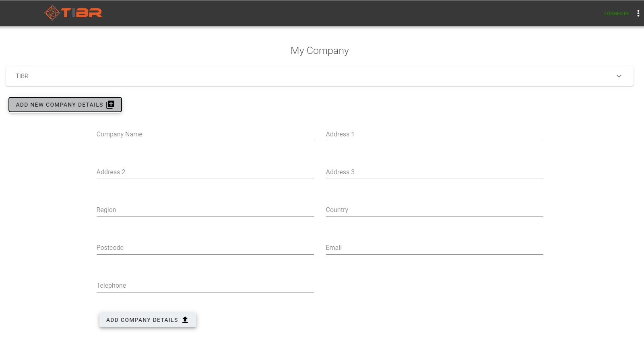The height and width of the screenshot is (342, 644).
Task: Click the plus icon on Add New Company Details
Action: pyautogui.click(x=110, y=104)
